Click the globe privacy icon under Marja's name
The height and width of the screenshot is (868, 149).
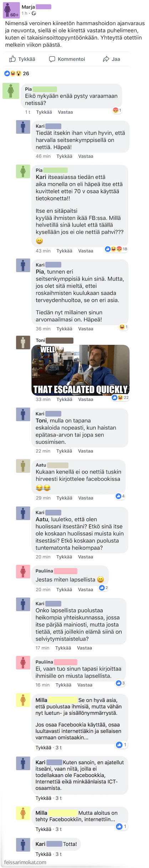tap(34, 13)
